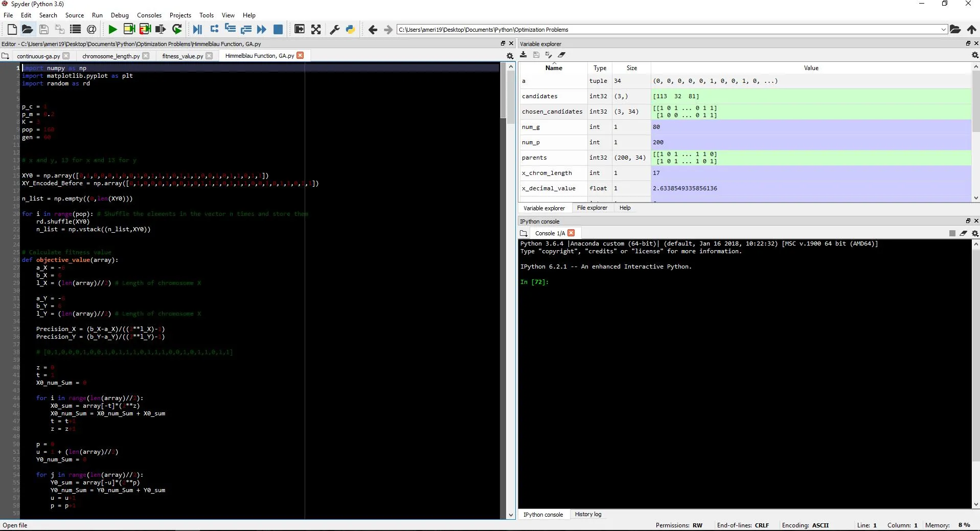
Task: Open the editor options gear menu
Action: (510, 56)
